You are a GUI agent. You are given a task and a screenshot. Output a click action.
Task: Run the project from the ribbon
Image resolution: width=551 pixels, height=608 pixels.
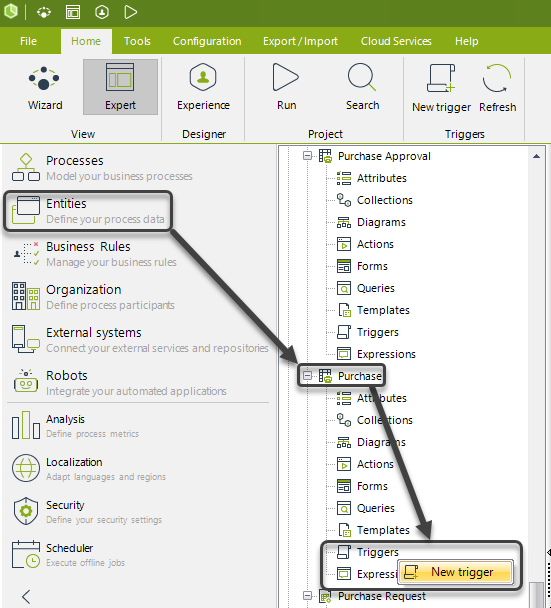286,88
